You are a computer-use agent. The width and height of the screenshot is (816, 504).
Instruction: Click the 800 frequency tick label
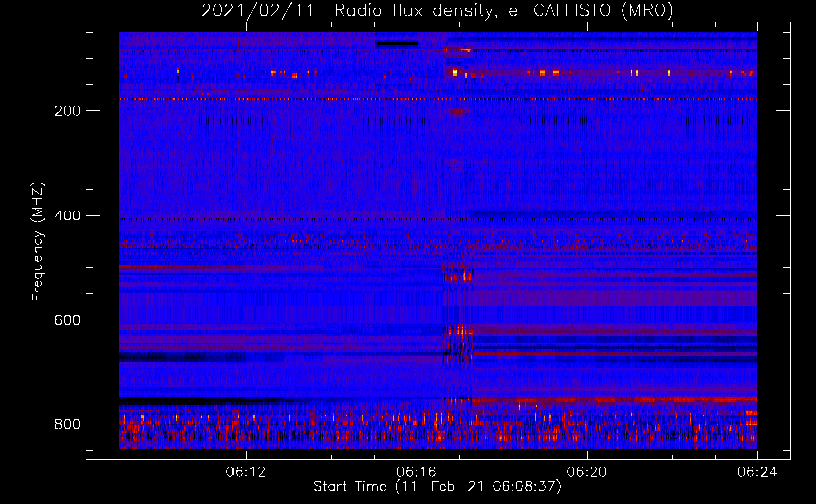tap(67, 424)
